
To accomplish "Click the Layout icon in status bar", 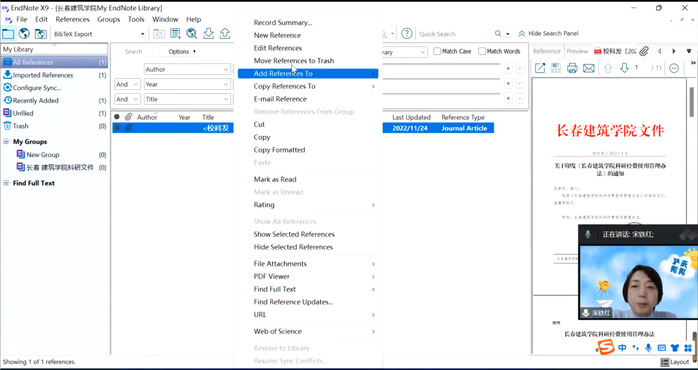I will (x=665, y=362).
